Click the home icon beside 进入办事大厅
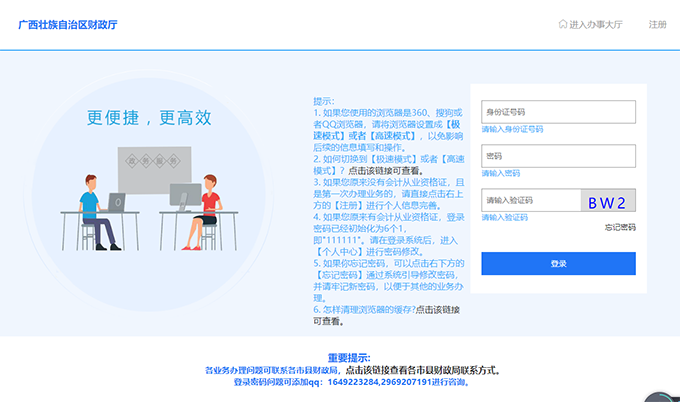The width and height of the screenshot is (680, 402). pyautogui.click(x=563, y=24)
